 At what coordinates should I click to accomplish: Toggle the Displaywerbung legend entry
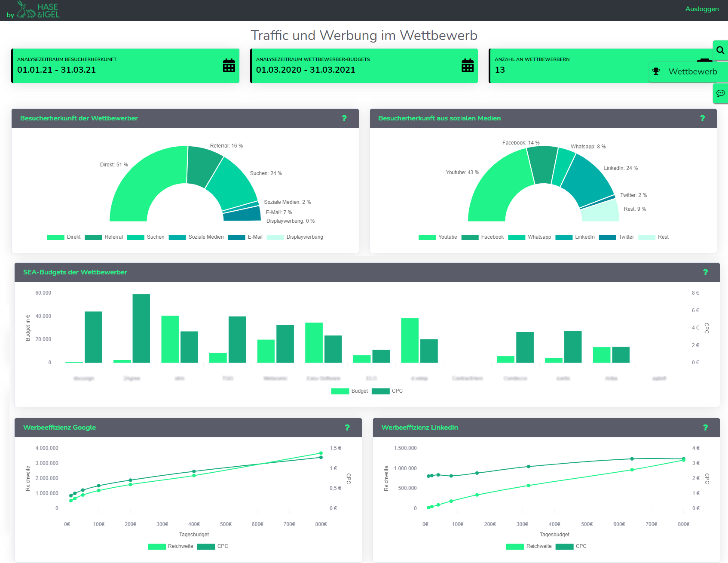coord(295,237)
